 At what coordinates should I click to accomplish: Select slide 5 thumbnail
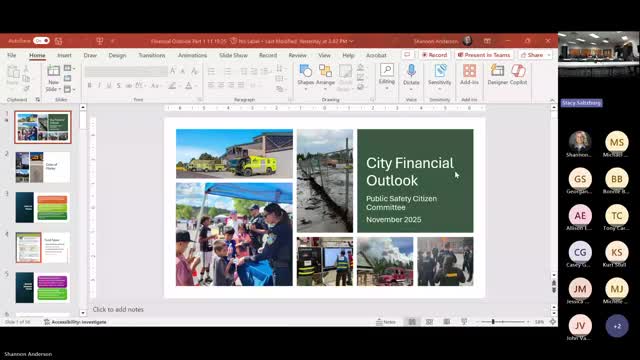(42, 287)
